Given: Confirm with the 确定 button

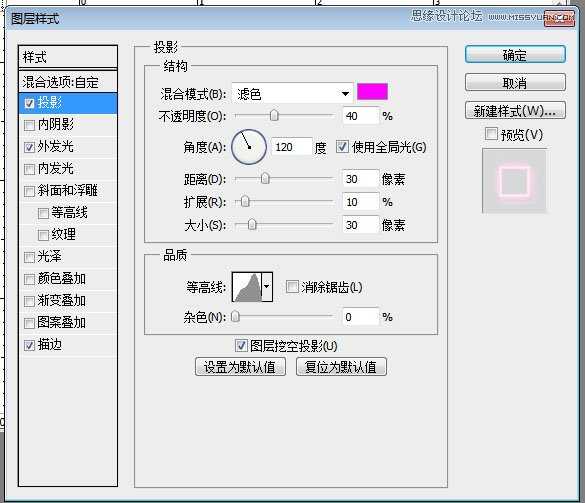Looking at the screenshot, I should click(x=515, y=55).
